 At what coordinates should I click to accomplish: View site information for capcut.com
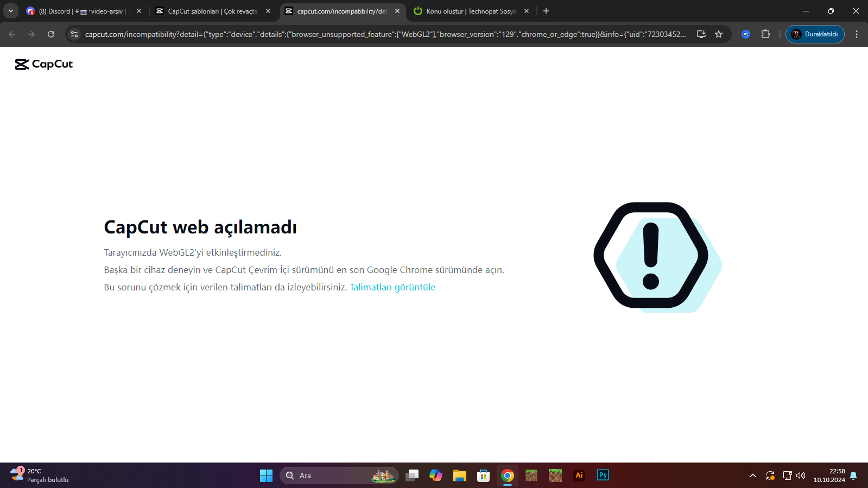pos(74,34)
